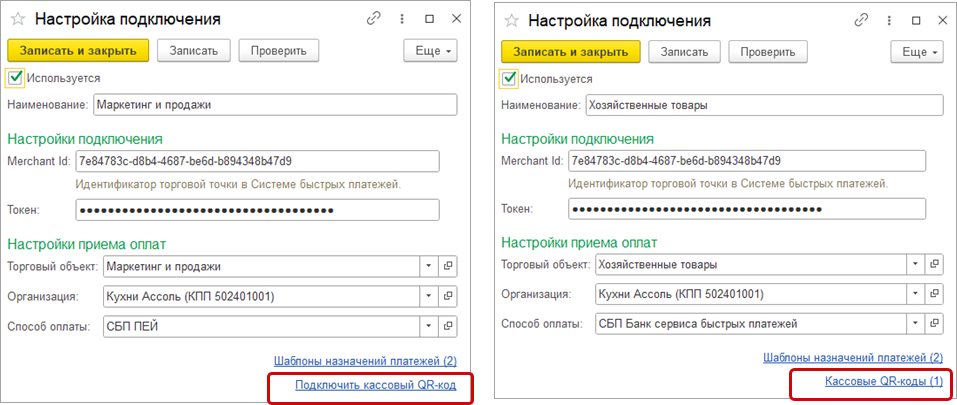Toggle Используется checkbox in right window

[509, 79]
